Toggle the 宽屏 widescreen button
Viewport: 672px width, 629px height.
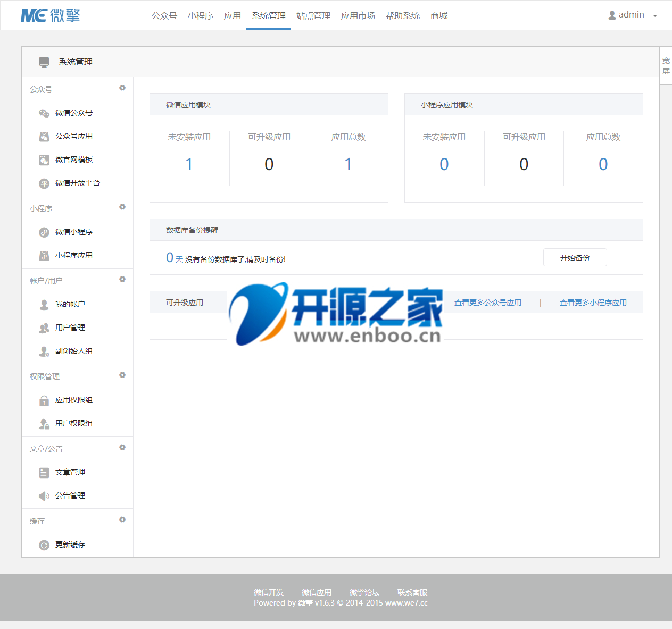point(666,66)
